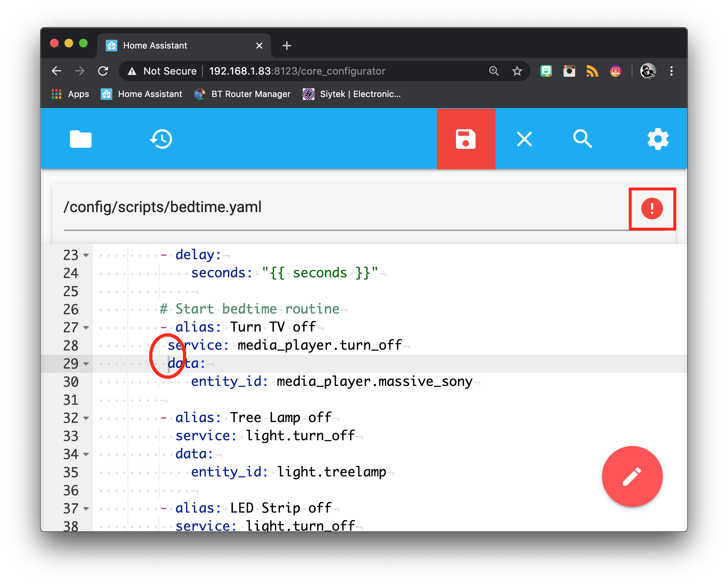Image resolution: width=728 pixels, height=585 pixels.
Task: Open the Chrome three-dot menu
Action: [672, 71]
